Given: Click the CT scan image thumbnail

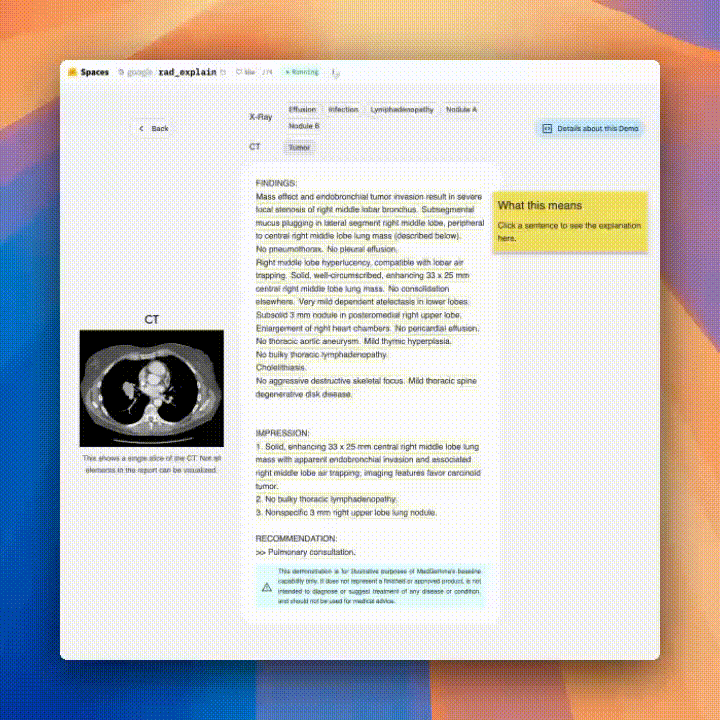Looking at the screenshot, I should [152, 388].
